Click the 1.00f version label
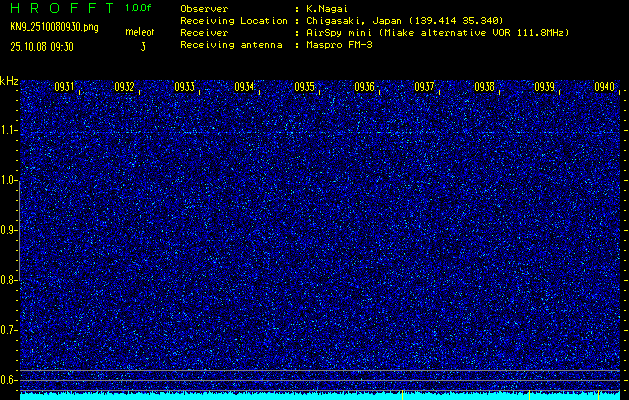This screenshot has width=629, height=400. (x=139, y=8)
